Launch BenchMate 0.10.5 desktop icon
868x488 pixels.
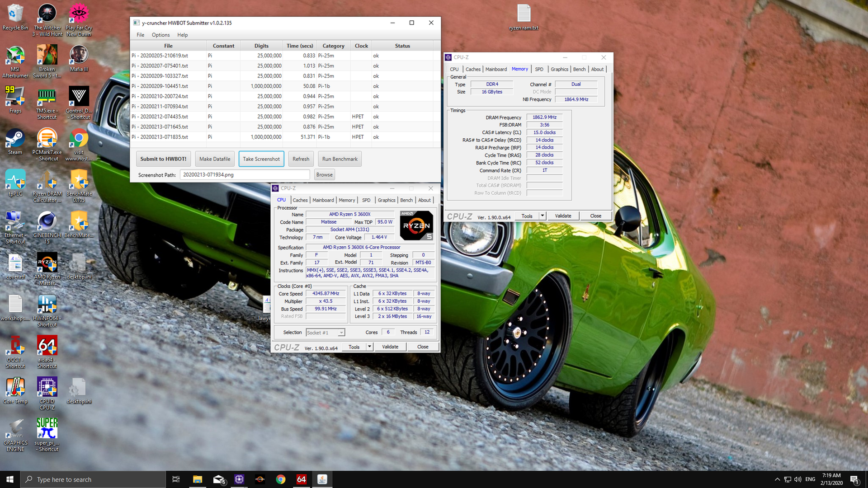pos(79,186)
